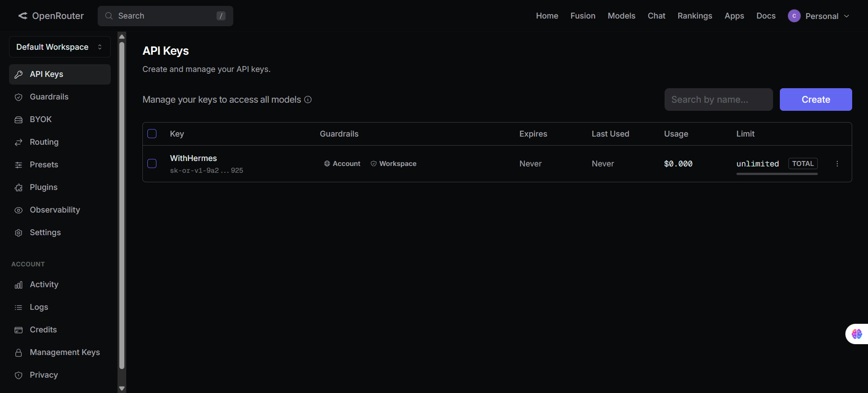Focus the Search by name field

[x=718, y=99]
